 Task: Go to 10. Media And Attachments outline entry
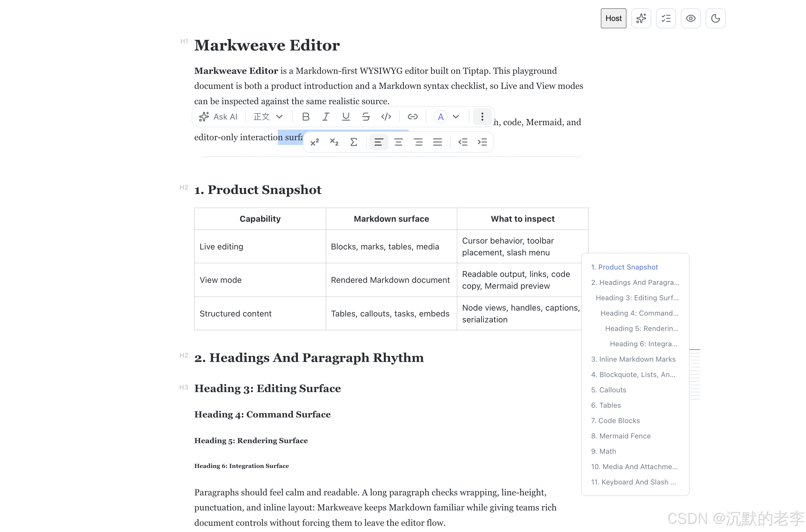[634, 466]
